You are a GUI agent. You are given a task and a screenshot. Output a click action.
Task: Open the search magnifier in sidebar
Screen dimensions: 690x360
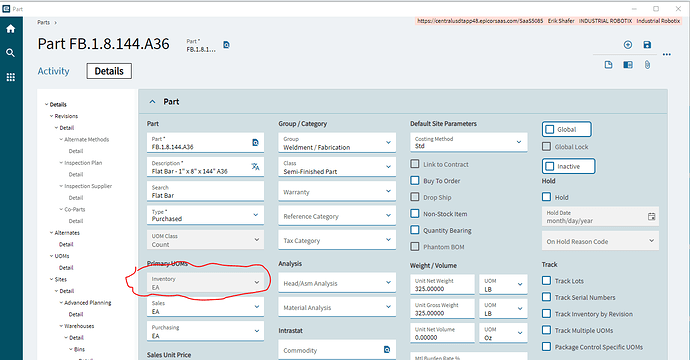click(11, 53)
